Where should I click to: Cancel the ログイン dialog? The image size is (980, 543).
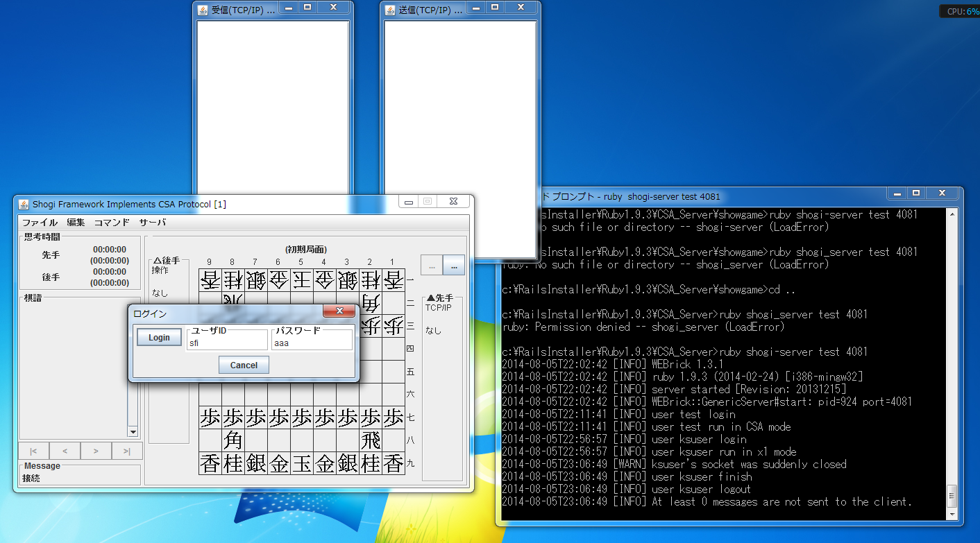click(244, 365)
